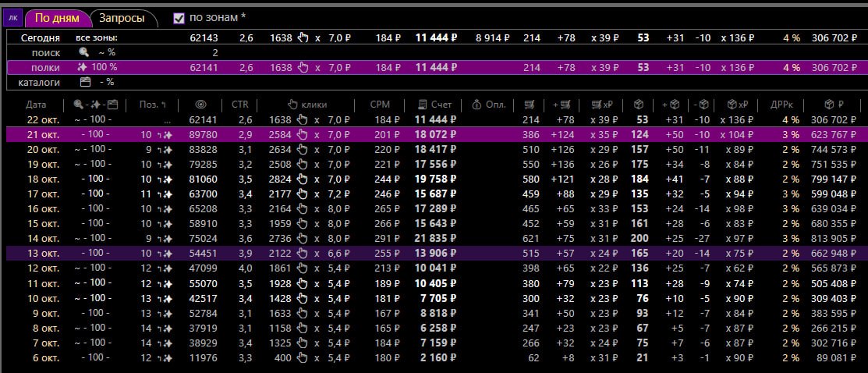868x373 pixels.
Task: Click the position sparkle icon in 20 окт. row
Action: (x=166, y=150)
